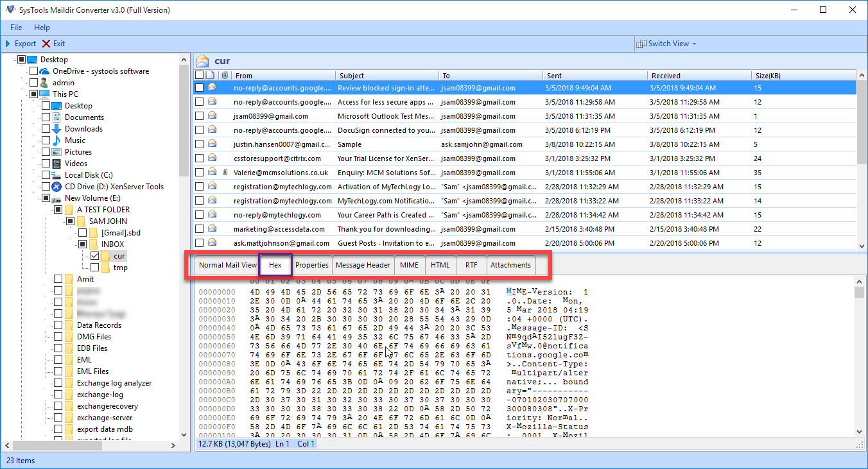Check the OneDrive checkbox
This screenshot has width=868, height=469.
tap(33, 71)
